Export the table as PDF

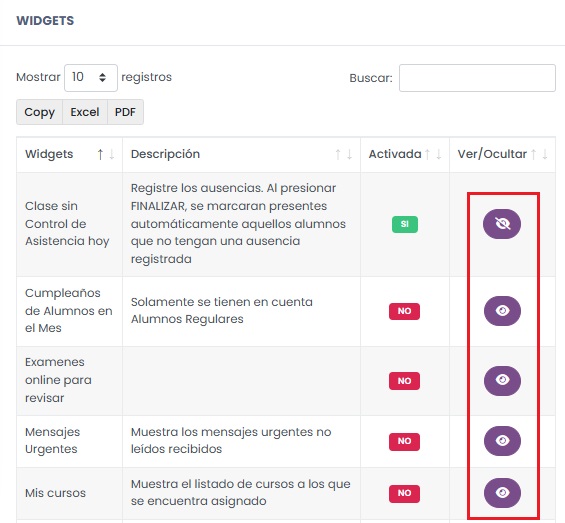(125, 112)
